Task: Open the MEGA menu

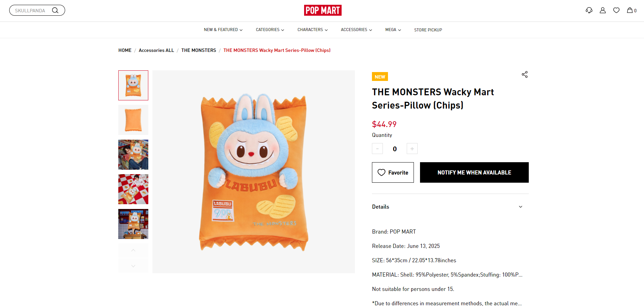Action: 393,30
